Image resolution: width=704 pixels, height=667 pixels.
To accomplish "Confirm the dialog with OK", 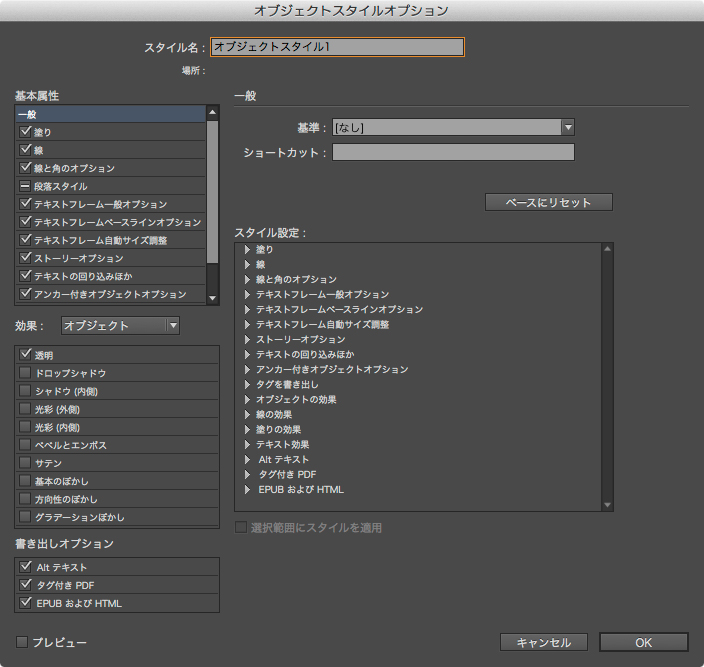I will (x=643, y=642).
